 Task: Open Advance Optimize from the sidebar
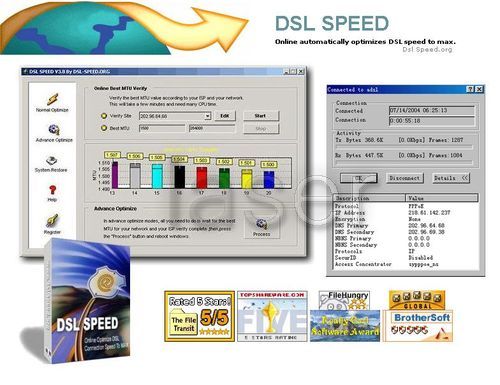click(54, 133)
